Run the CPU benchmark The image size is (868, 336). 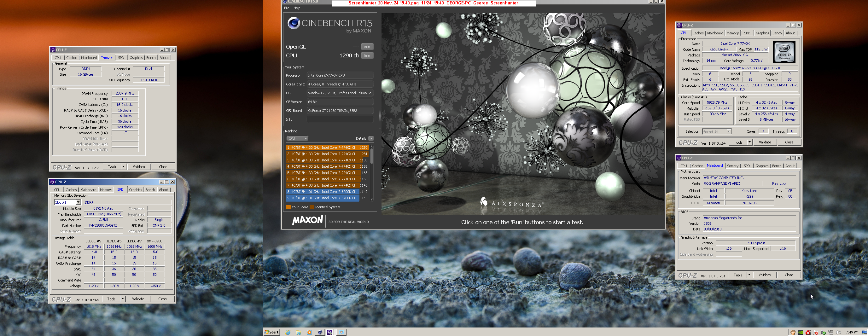[x=367, y=55]
